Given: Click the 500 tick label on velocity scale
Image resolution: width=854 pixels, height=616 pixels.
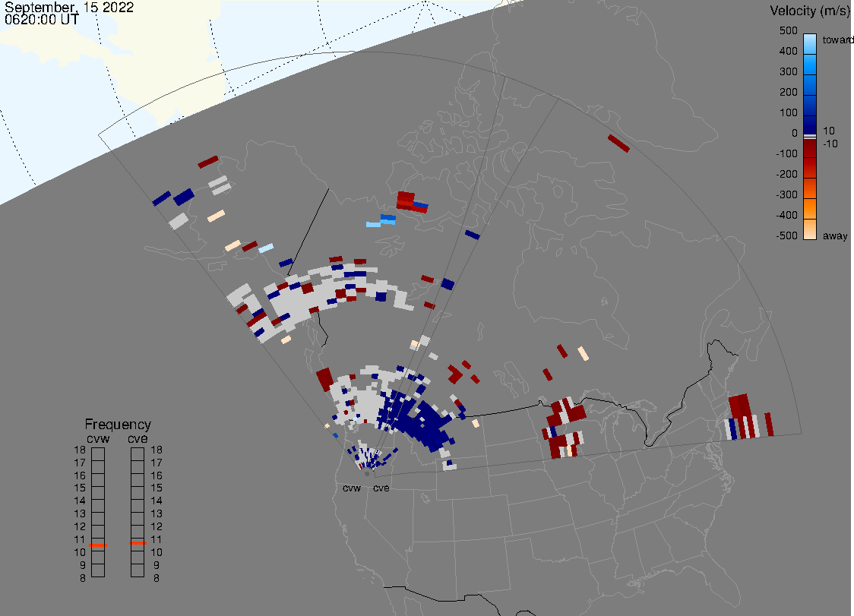Looking at the screenshot, I should pos(788,30).
